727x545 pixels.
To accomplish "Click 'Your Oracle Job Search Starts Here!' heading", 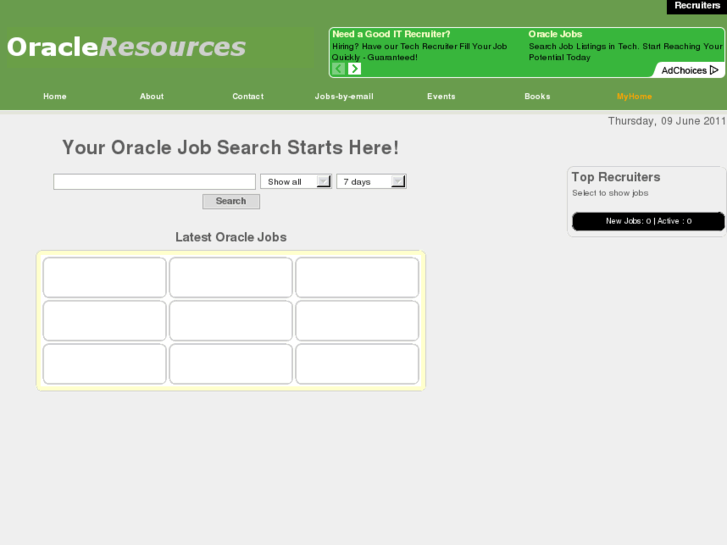I will point(230,147).
